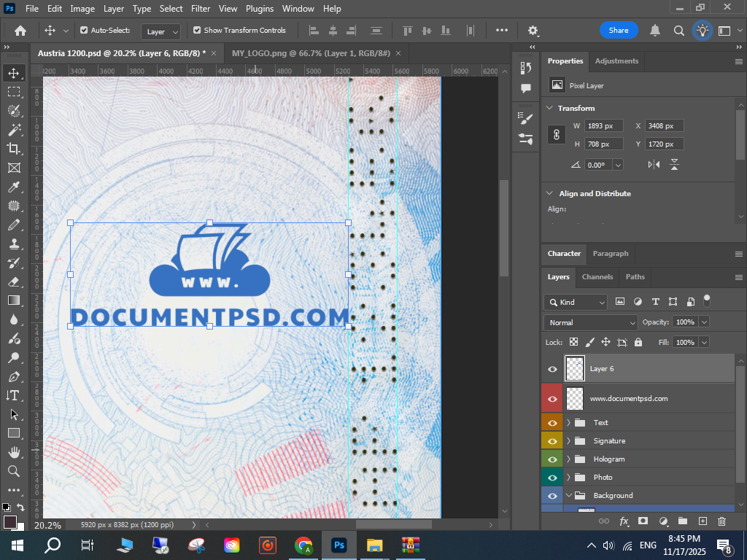Open the Photoshop search icon
Screen dimensions: 747x560
point(678,31)
